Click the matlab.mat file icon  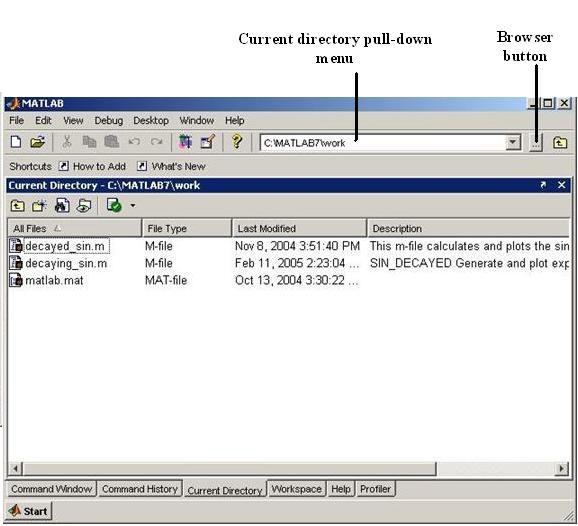[x=16, y=280]
